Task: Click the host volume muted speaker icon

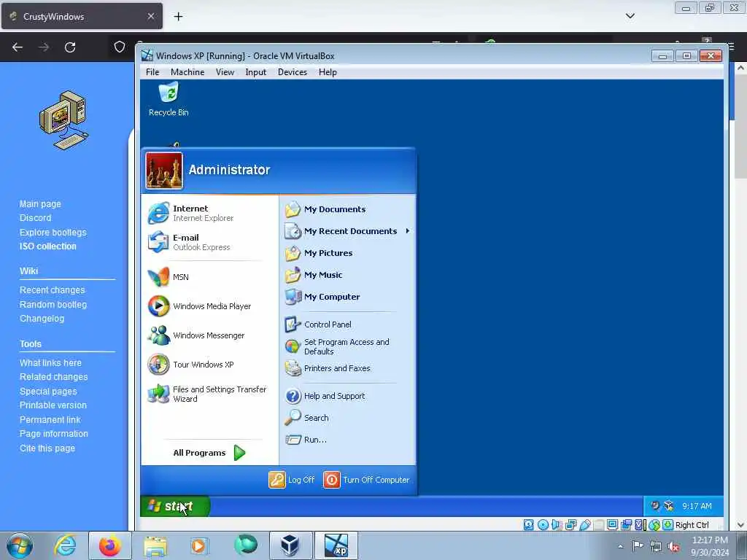Action: pyautogui.click(x=673, y=546)
